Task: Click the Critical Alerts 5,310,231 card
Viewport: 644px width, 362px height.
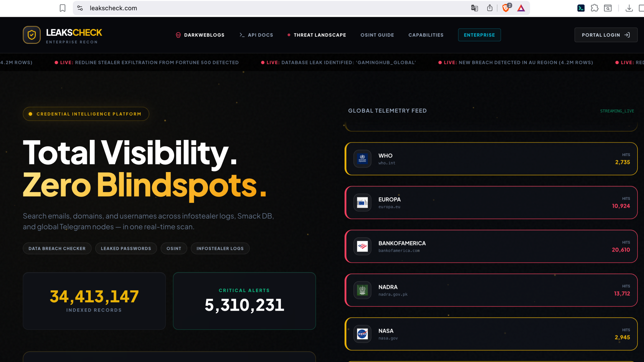Action: [x=244, y=301]
